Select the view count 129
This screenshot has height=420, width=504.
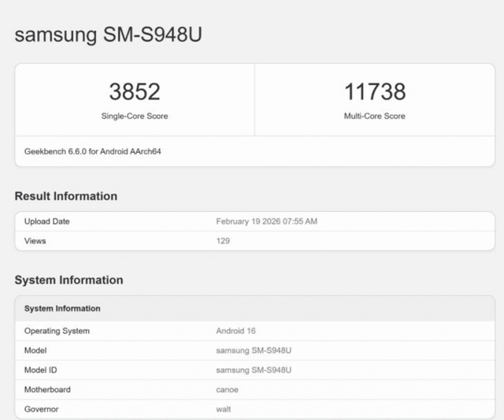[x=223, y=240]
